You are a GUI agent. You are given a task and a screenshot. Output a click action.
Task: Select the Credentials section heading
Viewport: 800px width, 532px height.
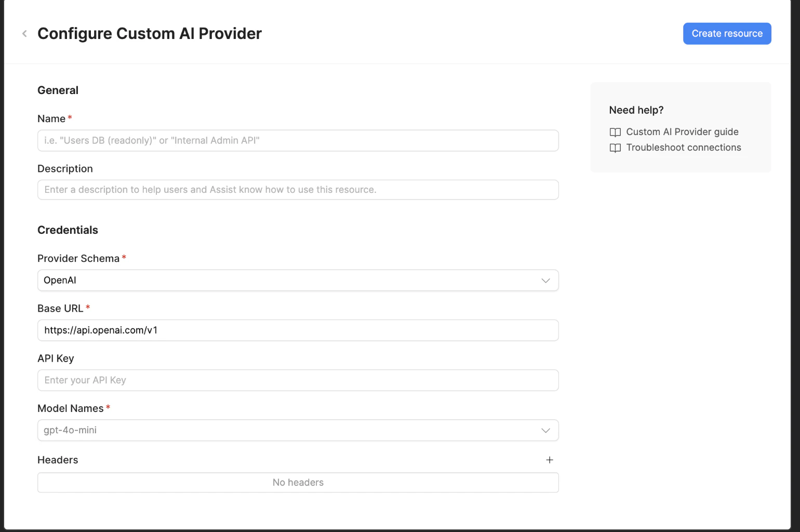point(68,230)
